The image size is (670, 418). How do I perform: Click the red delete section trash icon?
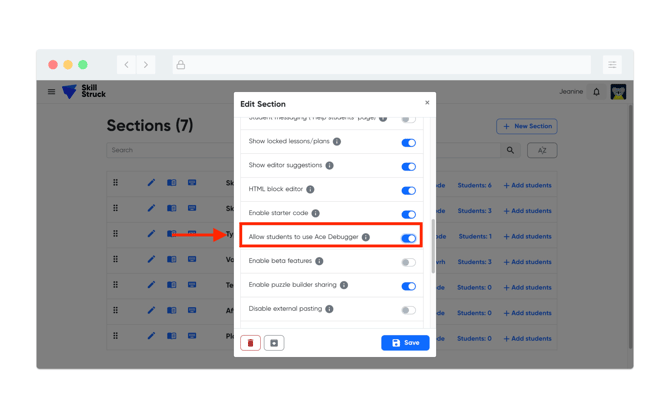point(250,343)
